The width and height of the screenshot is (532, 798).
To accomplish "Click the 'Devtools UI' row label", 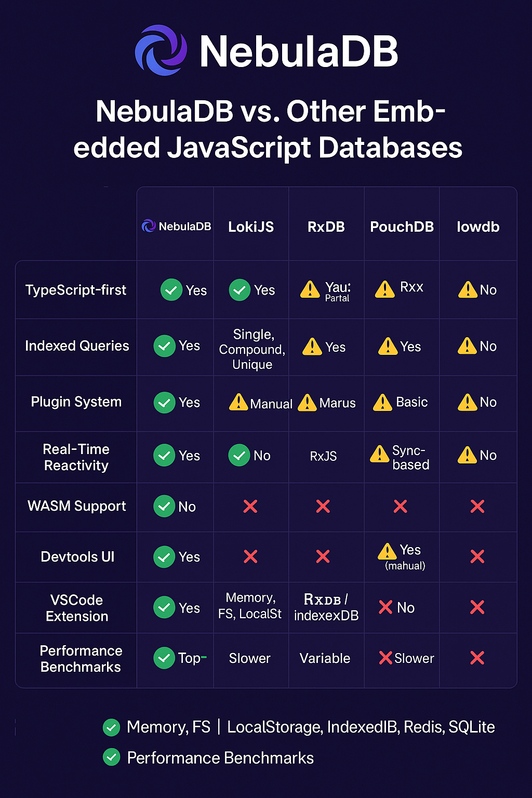I will [77, 557].
